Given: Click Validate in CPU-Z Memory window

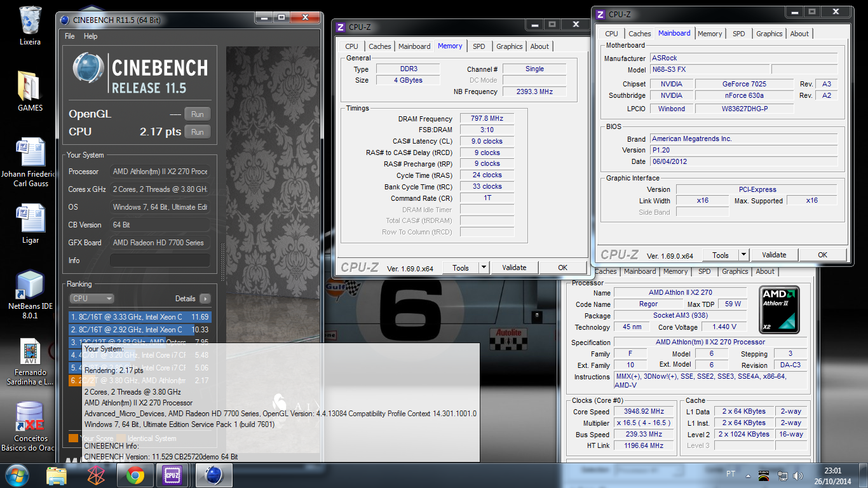Looking at the screenshot, I should click(x=514, y=268).
